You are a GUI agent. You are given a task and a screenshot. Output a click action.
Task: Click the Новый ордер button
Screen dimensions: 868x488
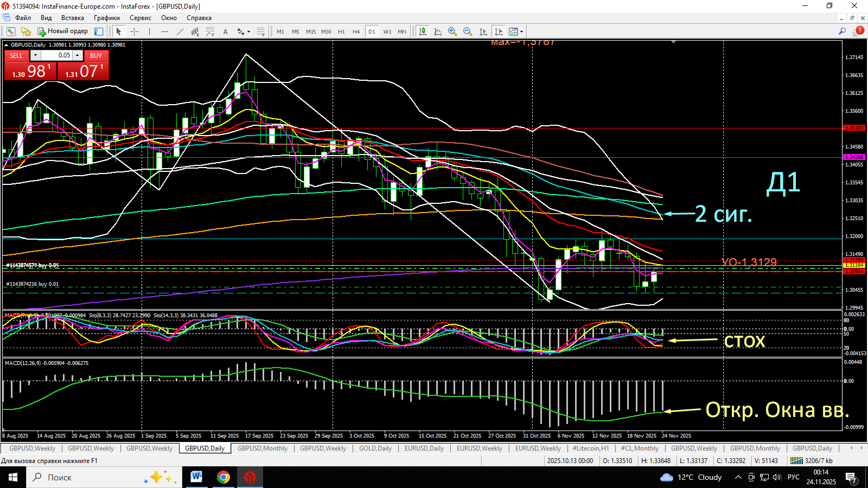click(62, 31)
